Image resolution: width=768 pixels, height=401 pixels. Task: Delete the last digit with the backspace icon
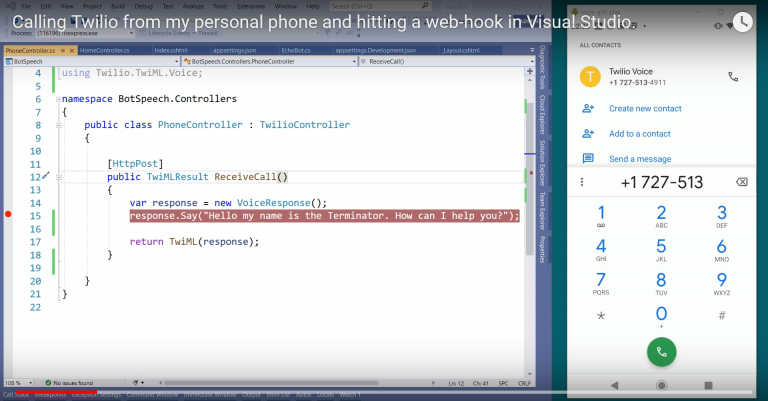742,182
